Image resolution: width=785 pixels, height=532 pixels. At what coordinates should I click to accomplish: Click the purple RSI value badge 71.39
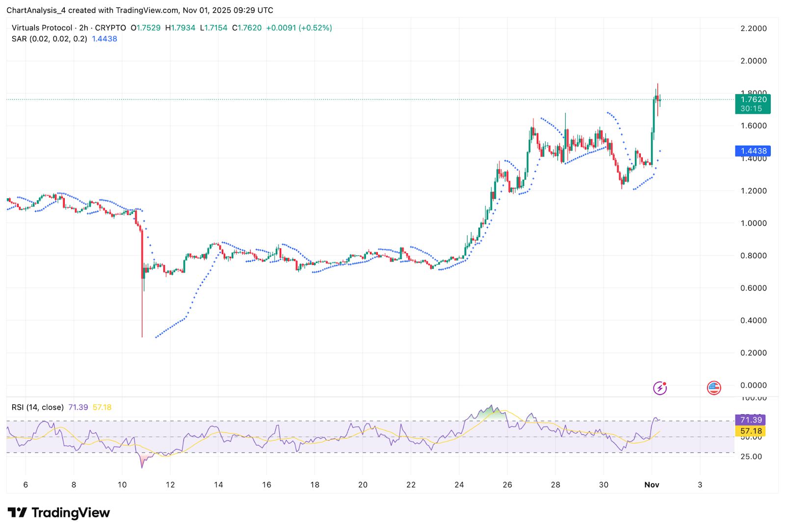750,420
